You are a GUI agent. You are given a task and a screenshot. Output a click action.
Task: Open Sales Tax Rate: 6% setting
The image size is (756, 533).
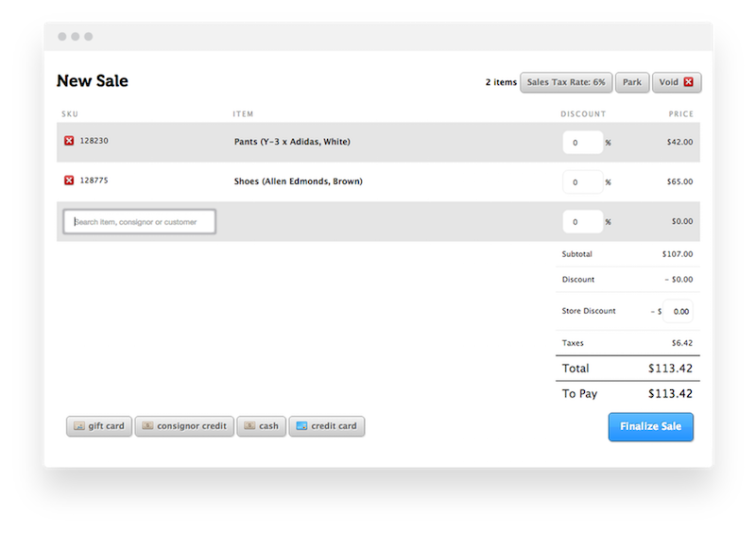[x=566, y=82]
